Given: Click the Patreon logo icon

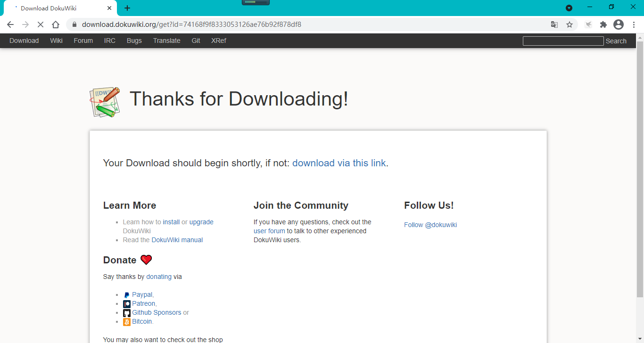Looking at the screenshot, I should pyautogui.click(x=127, y=304).
